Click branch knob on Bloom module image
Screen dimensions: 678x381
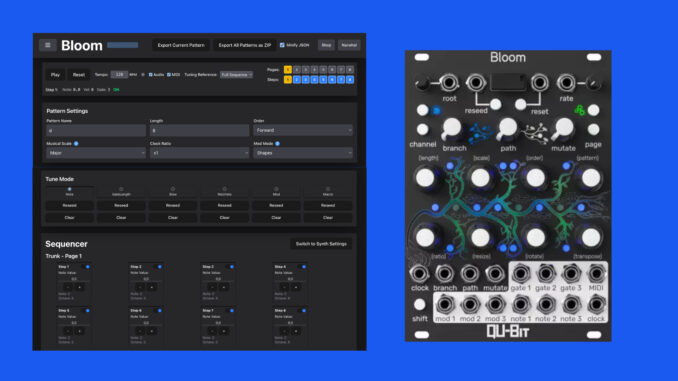click(452, 128)
